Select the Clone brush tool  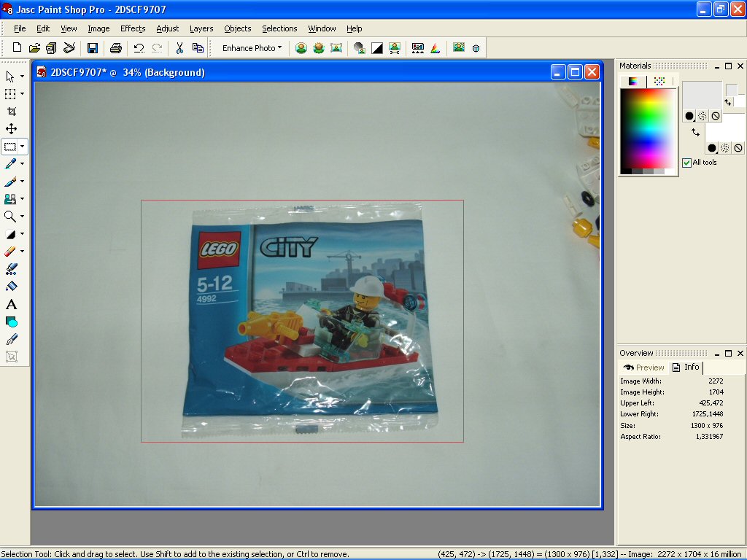pyautogui.click(x=10, y=198)
